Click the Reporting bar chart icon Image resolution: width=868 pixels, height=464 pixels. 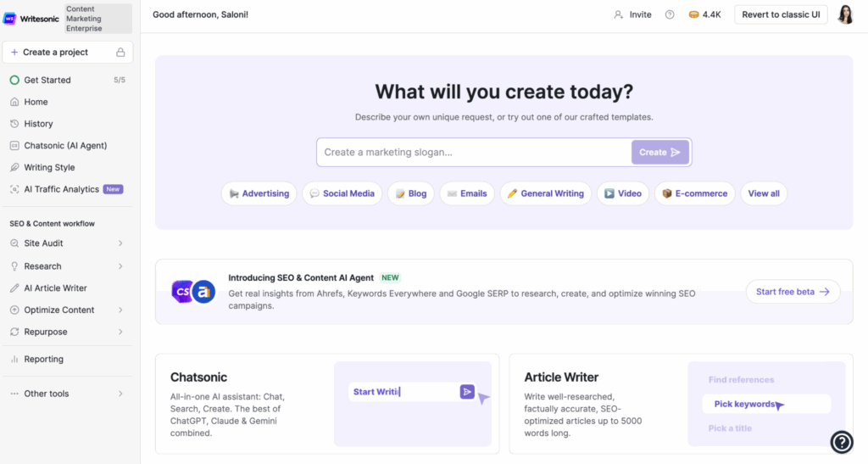pyautogui.click(x=14, y=359)
